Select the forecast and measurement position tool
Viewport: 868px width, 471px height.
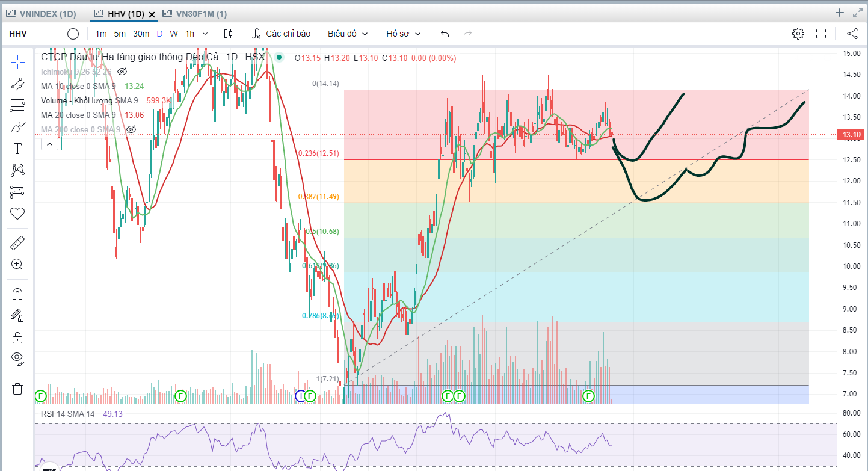click(17, 192)
